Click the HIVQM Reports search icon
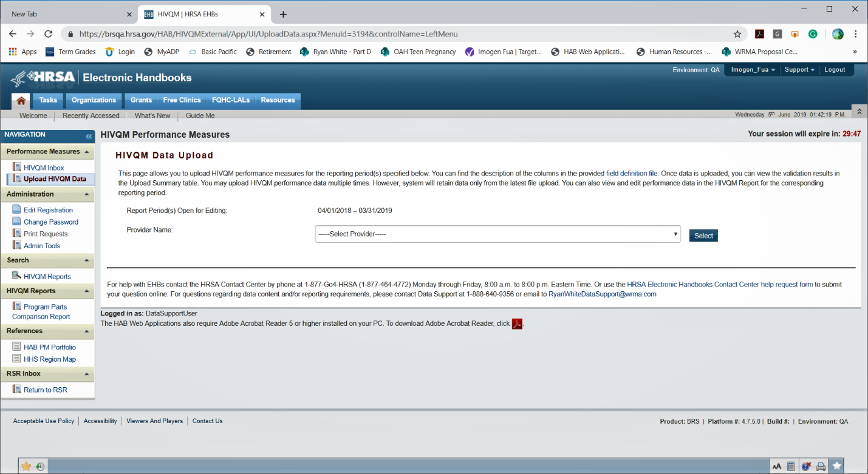The height and width of the screenshot is (474, 868). point(16,276)
